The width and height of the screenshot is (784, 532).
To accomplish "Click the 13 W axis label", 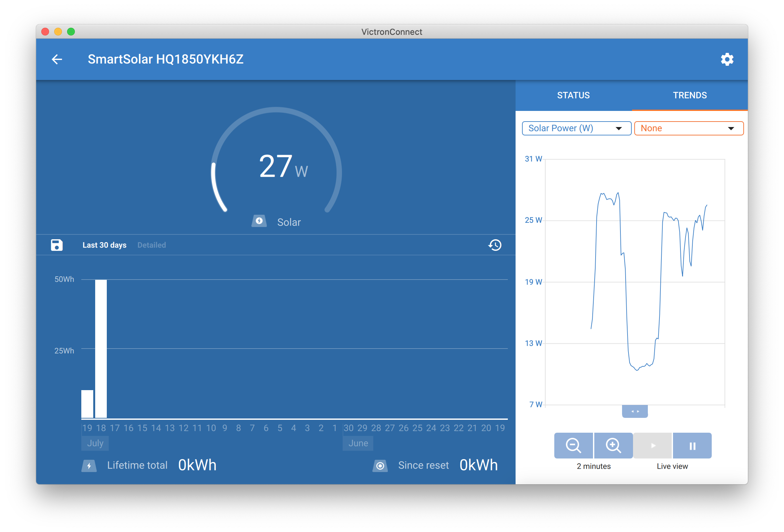I will (533, 343).
